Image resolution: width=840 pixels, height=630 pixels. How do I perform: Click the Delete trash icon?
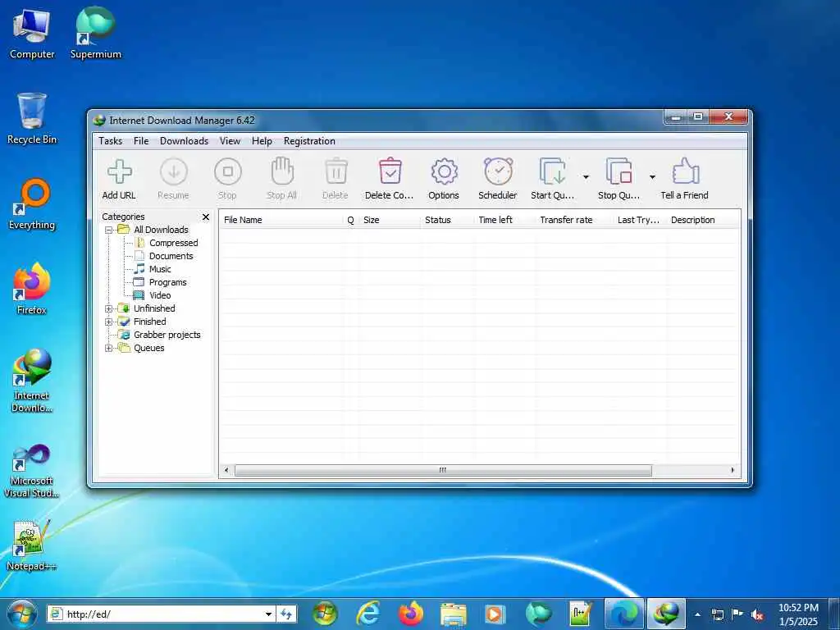point(336,171)
